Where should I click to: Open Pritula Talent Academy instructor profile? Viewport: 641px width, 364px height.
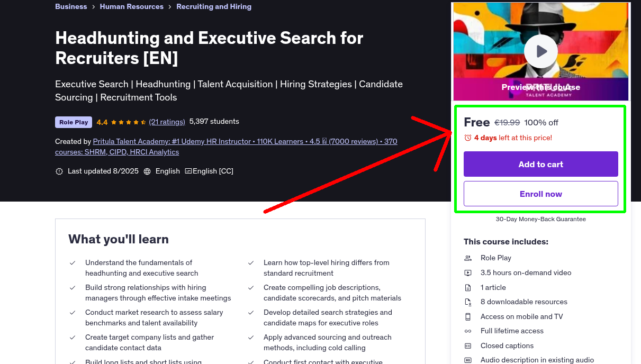click(x=226, y=147)
